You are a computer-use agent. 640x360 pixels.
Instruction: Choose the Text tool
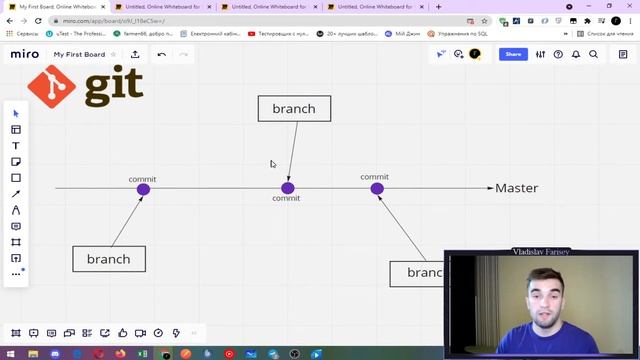pyautogui.click(x=16, y=146)
